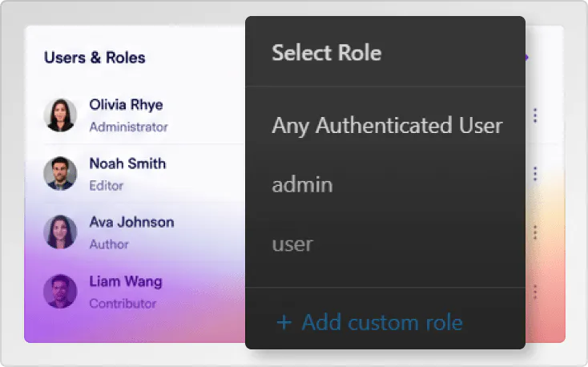The height and width of the screenshot is (367, 588).
Task: Choose the admin role option
Action: coord(302,184)
